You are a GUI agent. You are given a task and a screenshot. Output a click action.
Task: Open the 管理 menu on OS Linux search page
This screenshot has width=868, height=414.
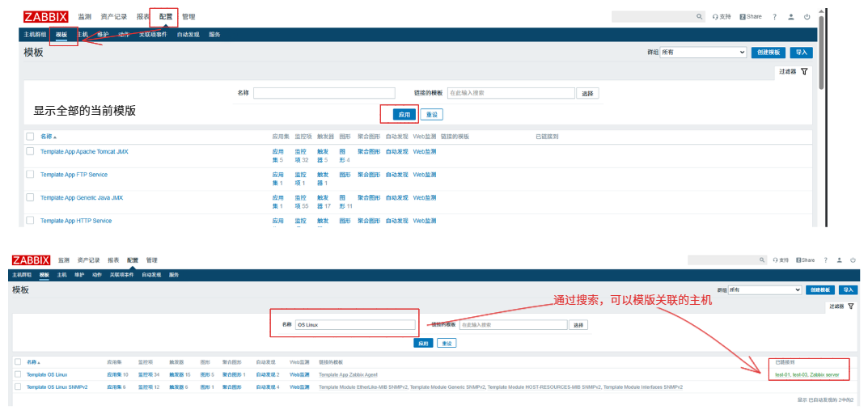click(152, 260)
